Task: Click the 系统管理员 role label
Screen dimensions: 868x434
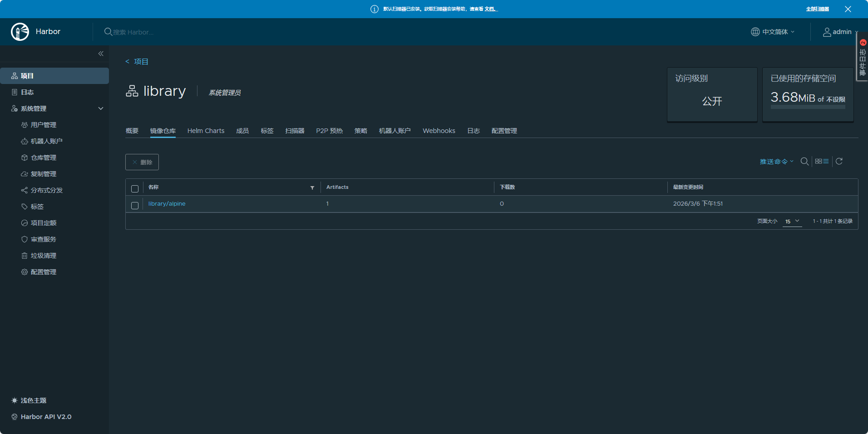Action: [225, 93]
